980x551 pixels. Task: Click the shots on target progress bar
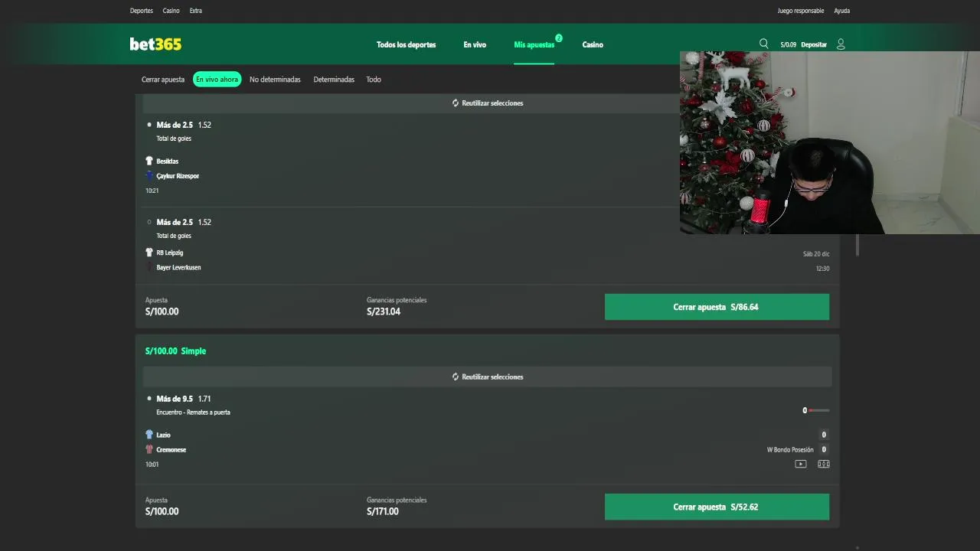[819, 410]
